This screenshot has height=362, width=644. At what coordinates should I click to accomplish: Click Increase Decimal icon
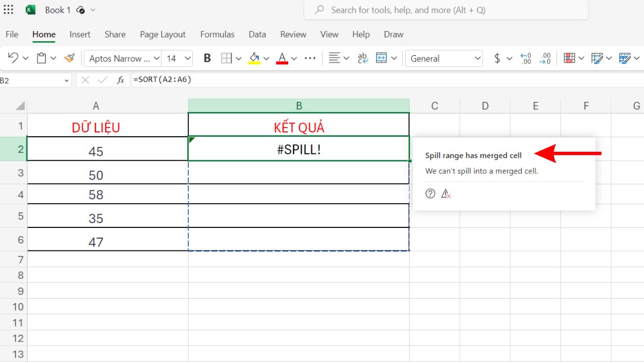(545, 58)
